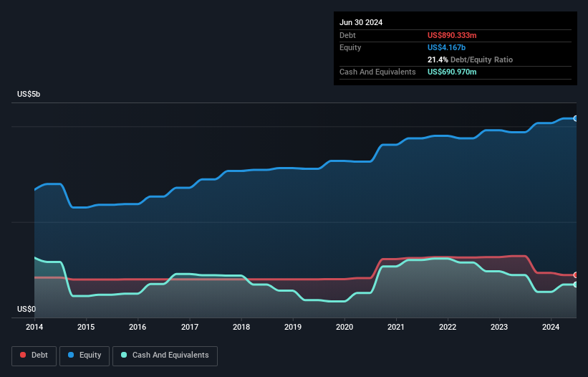Click the Jun 30 2024 tooltip date

[x=361, y=22]
